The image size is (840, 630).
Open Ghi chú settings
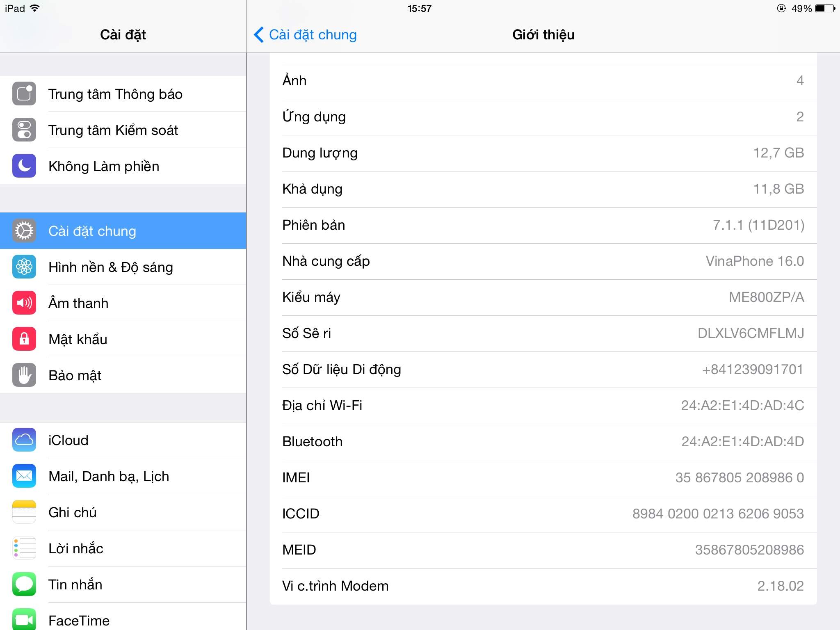tap(123, 512)
